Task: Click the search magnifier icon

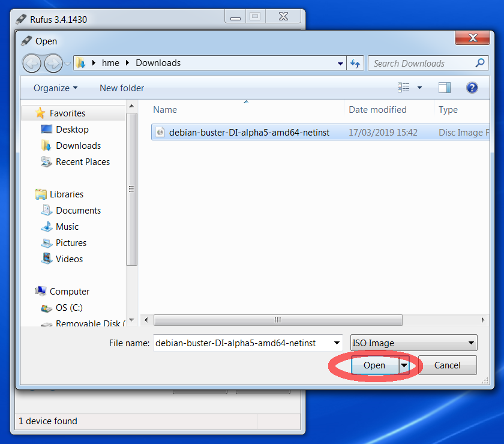Action: (480, 62)
